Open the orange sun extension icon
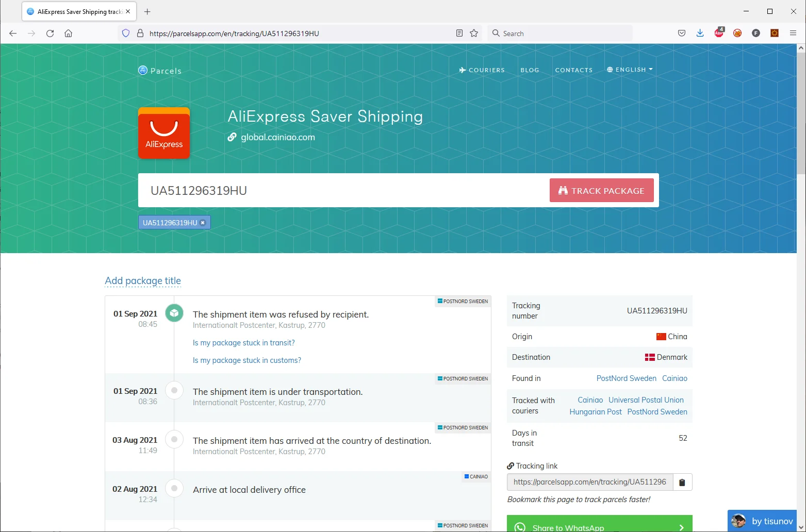Image resolution: width=806 pixels, height=532 pixels. tap(775, 34)
